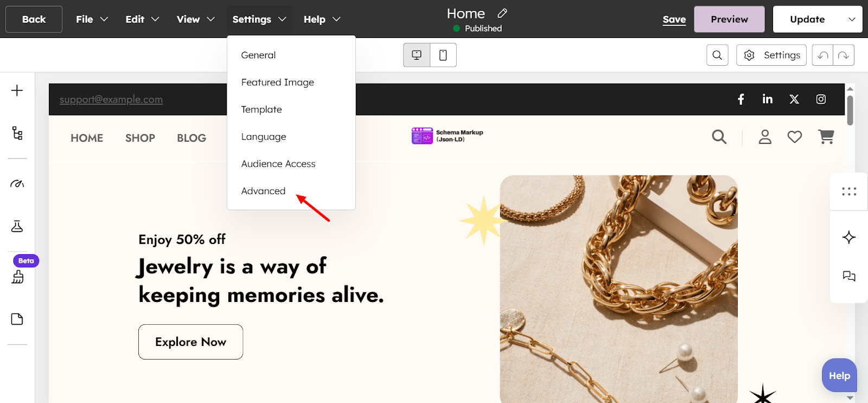Choose Featured Image in Settings menu
Viewport: 868px width, 403px height.
[277, 83]
